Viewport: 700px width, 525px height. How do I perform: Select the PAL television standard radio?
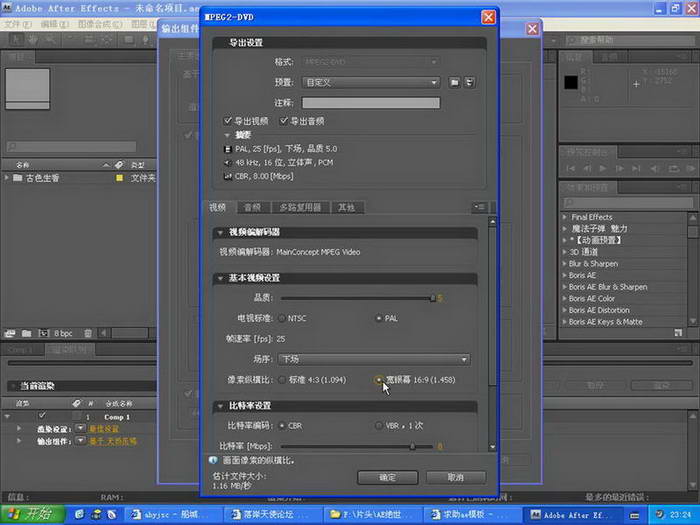[x=379, y=318]
